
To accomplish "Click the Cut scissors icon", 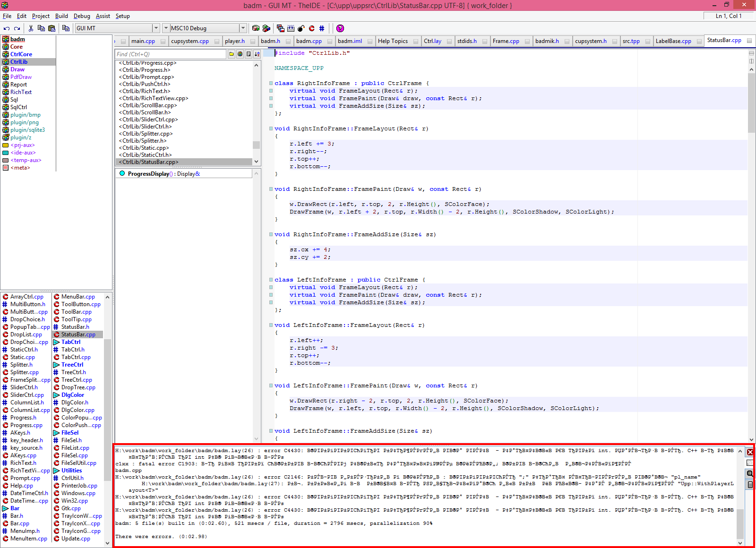I will tap(31, 28).
